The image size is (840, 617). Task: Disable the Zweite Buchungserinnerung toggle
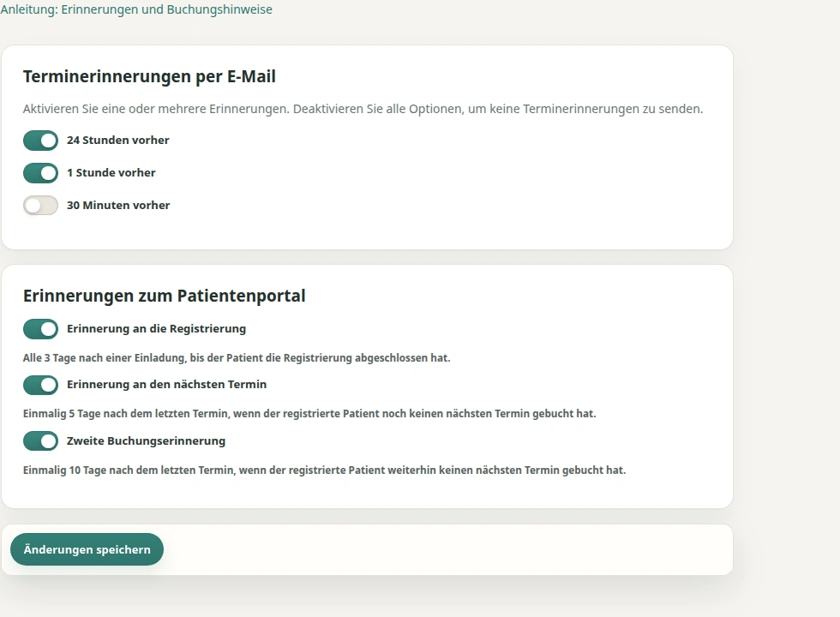[41, 441]
